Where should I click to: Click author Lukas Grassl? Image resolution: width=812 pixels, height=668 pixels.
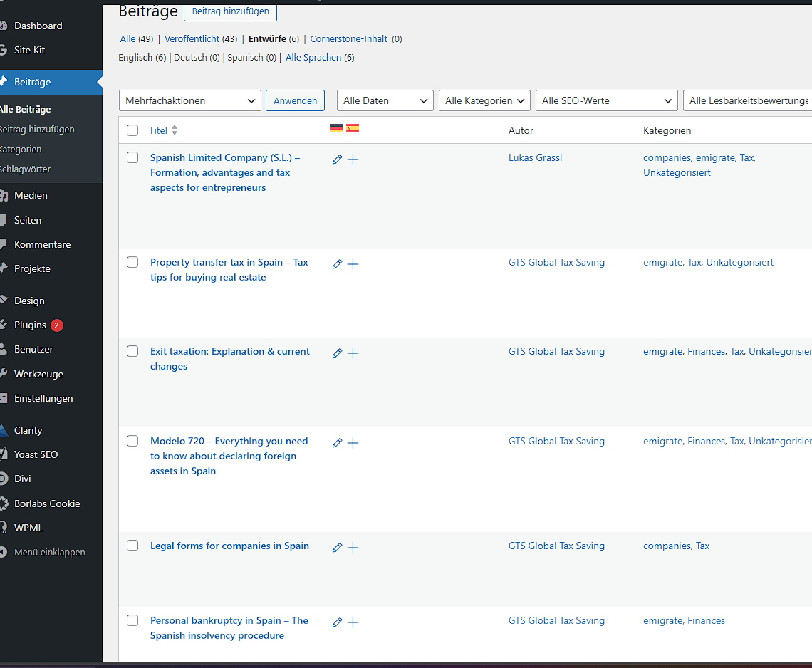(x=535, y=158)
